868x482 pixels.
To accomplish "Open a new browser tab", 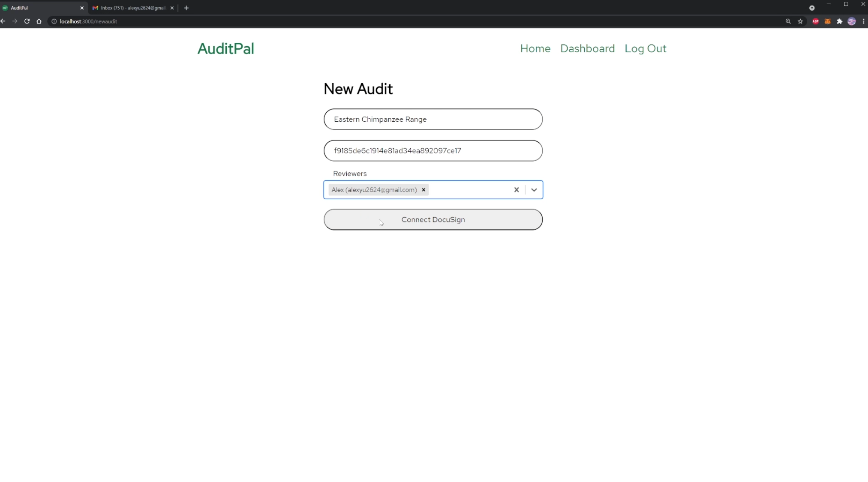I will coord(186,8).
